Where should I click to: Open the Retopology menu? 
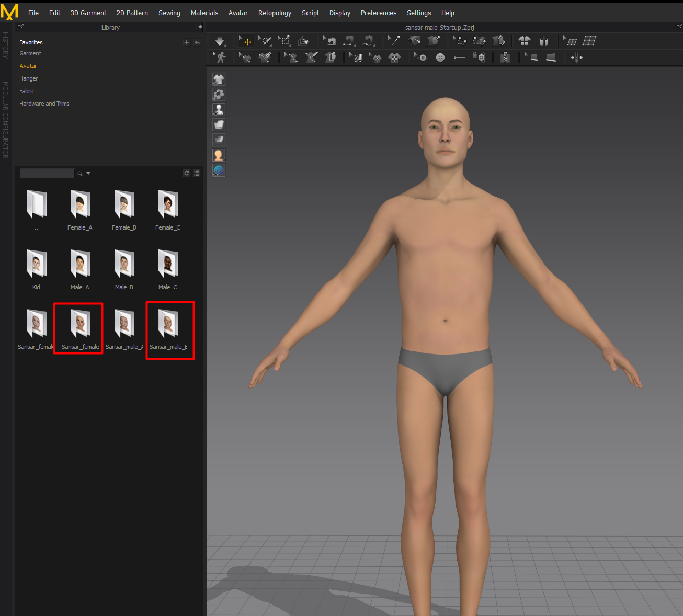click(275, 13)
